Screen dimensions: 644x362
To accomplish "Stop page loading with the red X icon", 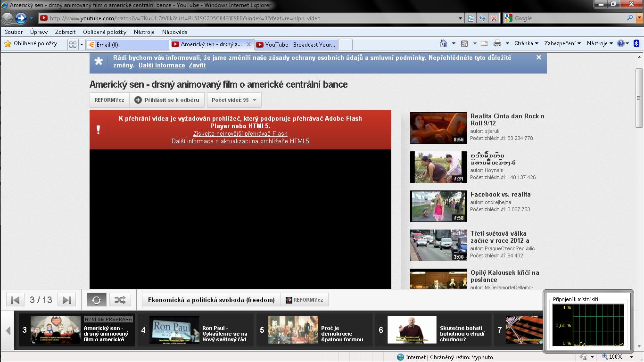I will click(494, 18).
